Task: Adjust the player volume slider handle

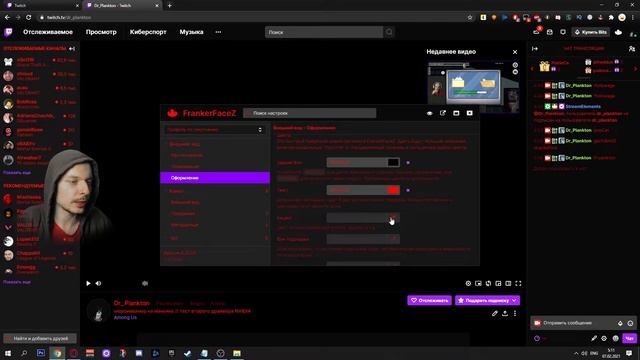Action: [145, 283]
